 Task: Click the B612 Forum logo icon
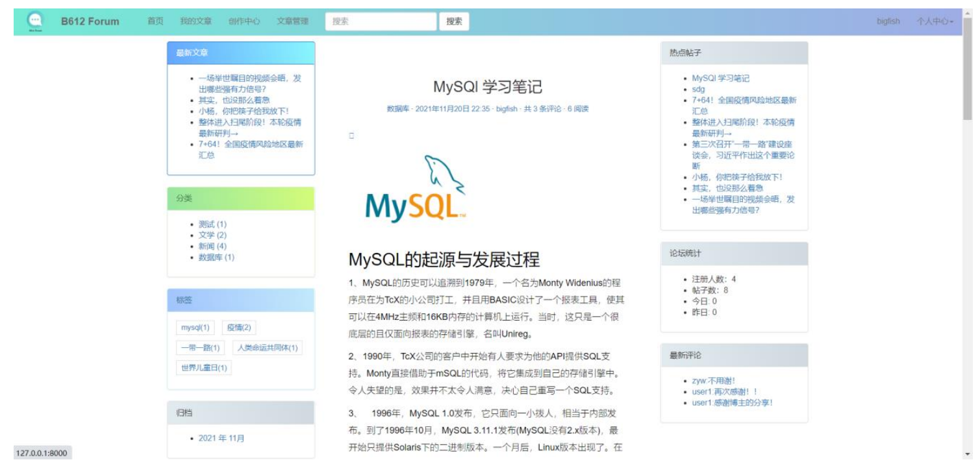35,21
